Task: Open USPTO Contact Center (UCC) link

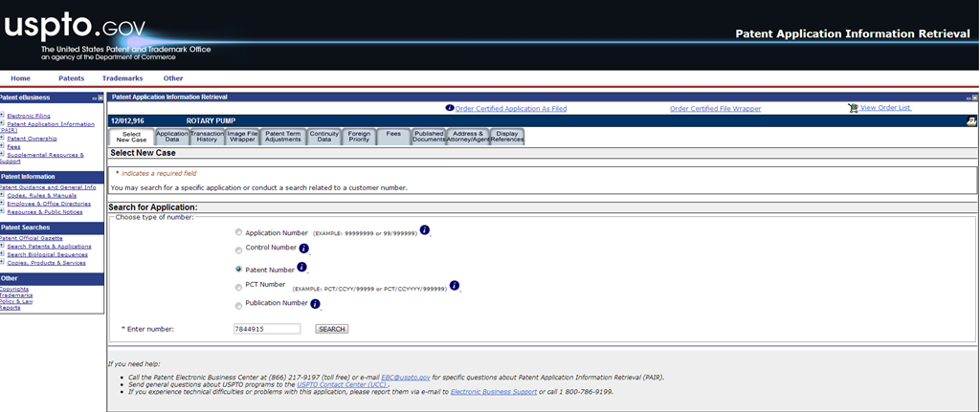Action: [x=343, y=385]
